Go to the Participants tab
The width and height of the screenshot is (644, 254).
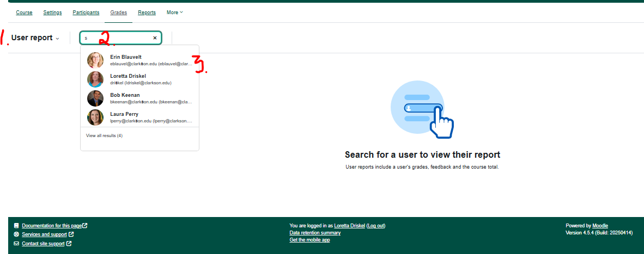86,13
